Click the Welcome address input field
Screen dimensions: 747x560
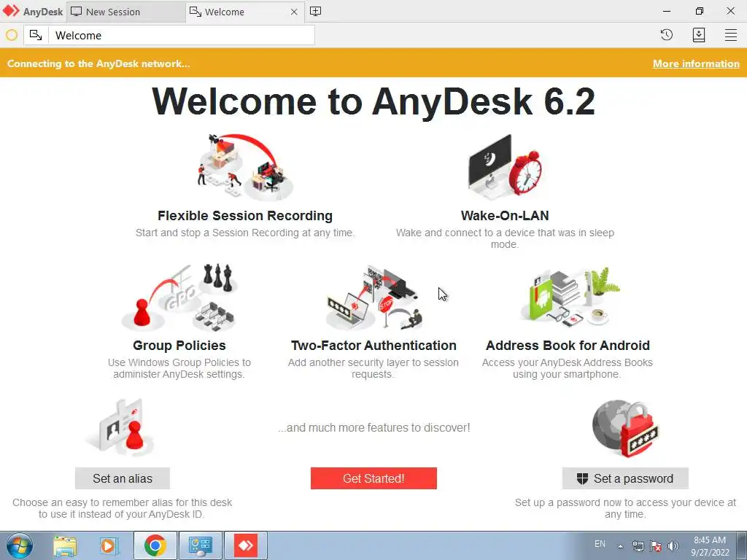[181, 35]
